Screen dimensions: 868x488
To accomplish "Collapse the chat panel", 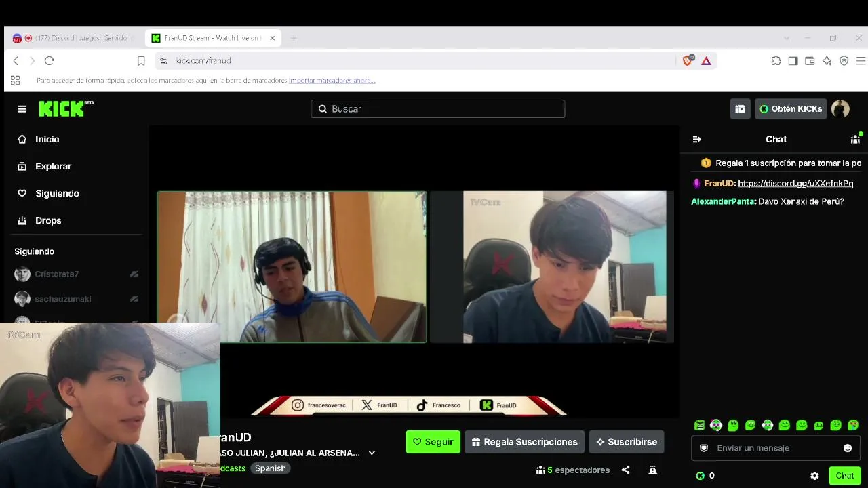I will point(696,139).
